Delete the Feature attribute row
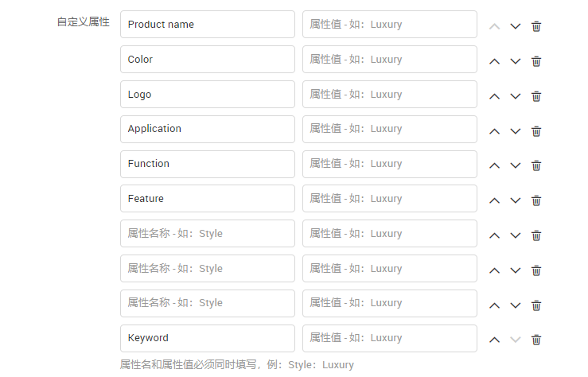The height and width of the screenshot is (377, 588). [x=536, y=200]
